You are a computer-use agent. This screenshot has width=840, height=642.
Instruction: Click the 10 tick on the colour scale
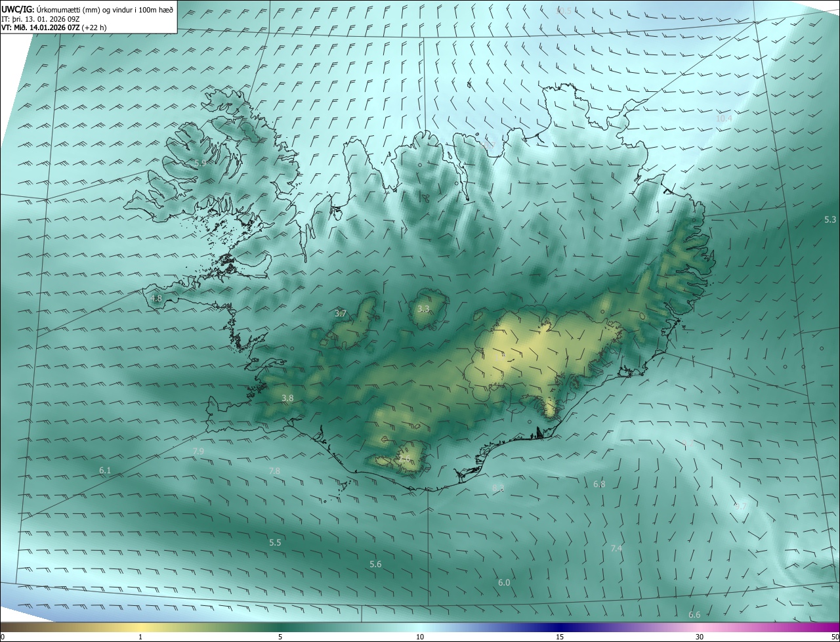pyautogui.click(x=420, y=637)
